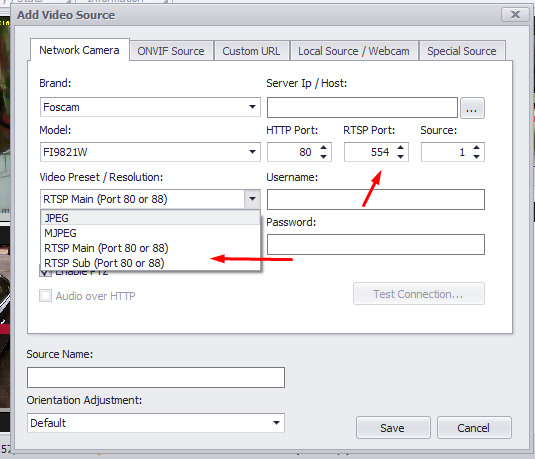Decrease the Source number

477,156
